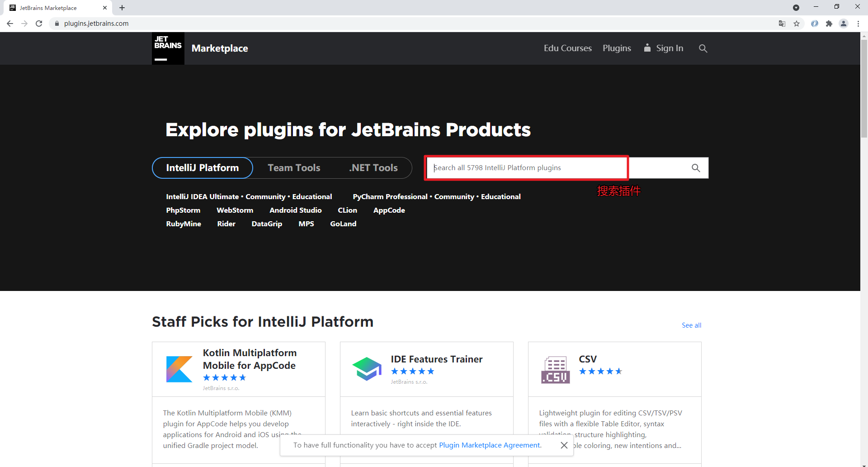Open the PyCharm Educational link
868x467 pixels.
tap(501, 197)
